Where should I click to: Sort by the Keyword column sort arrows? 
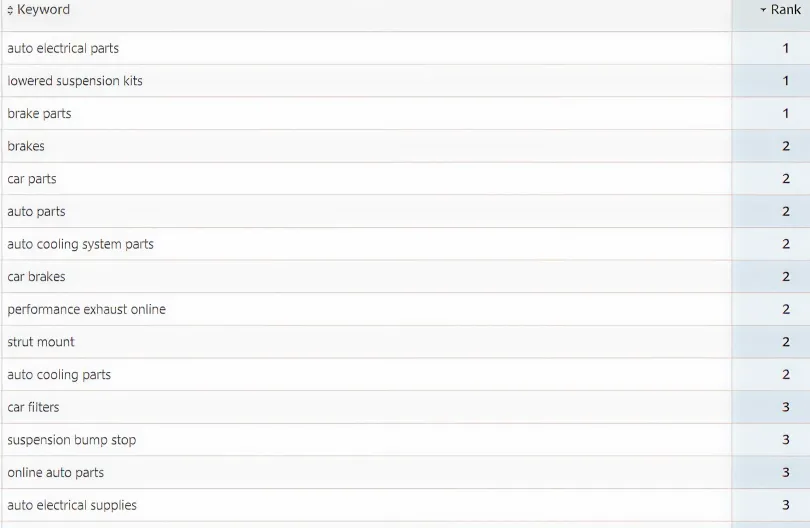pos(10,10)
